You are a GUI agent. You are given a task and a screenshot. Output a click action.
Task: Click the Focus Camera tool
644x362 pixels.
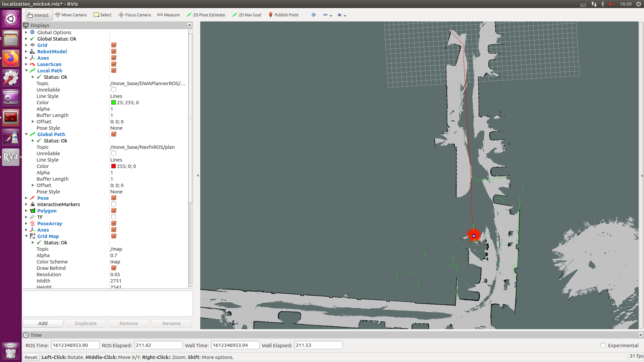(135, 15)
